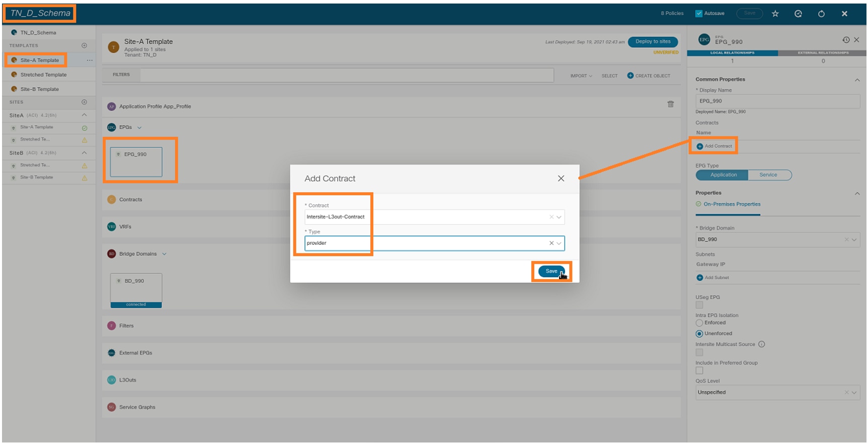The height and width of the screenshot is (445, 868).
Task: Click the SELECT option
Action: pyautogui.click(x=609, y=76)
